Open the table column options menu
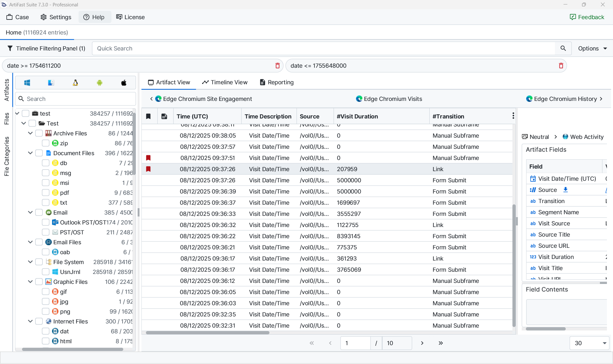Image resolution: width=613 pixels, height=364 pixels. (513, 116)
